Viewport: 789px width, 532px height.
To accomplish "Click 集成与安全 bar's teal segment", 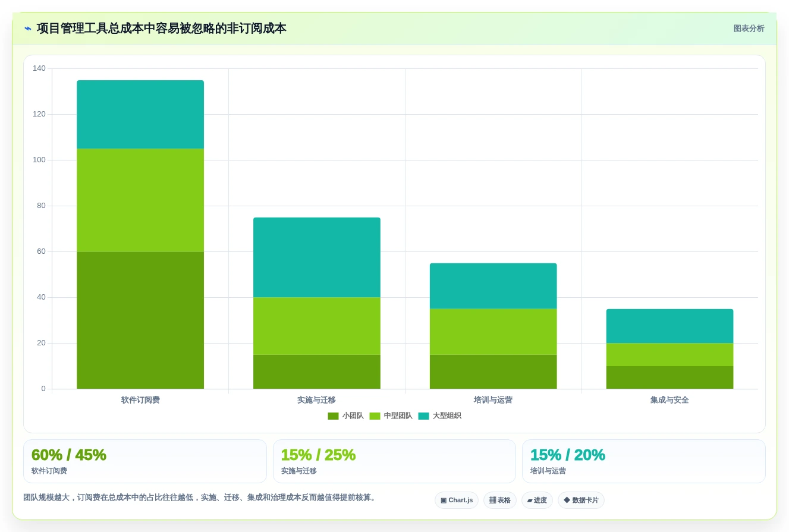I will pos(670,326).
